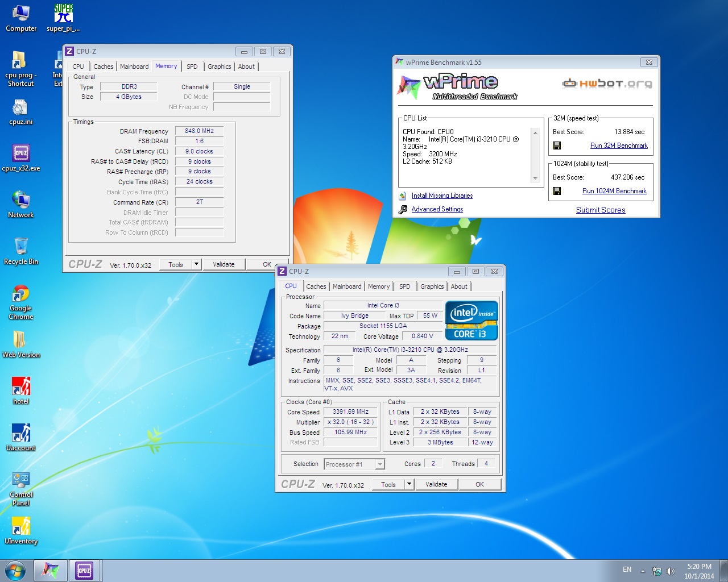Save the 32M best score floppy icon

(557, 145)
